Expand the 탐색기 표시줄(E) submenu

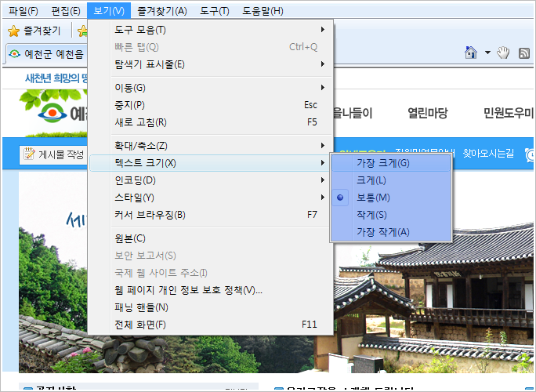coord(211,64)
